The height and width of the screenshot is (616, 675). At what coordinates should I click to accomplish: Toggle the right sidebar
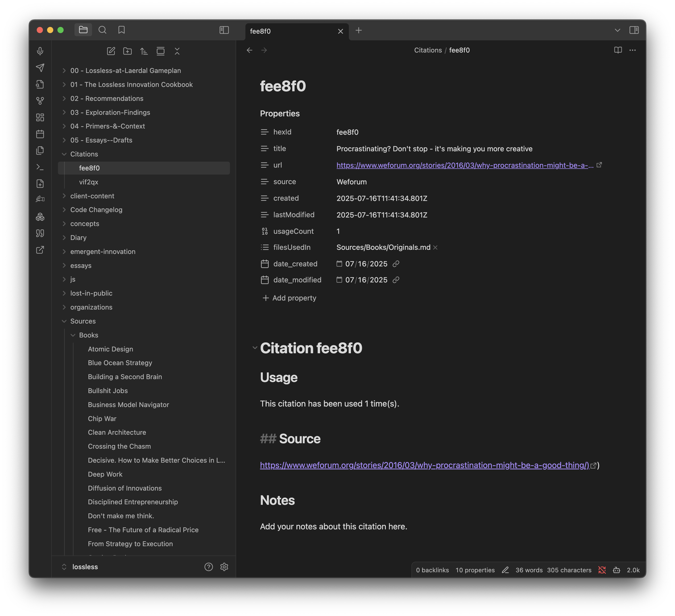point(634,30)
